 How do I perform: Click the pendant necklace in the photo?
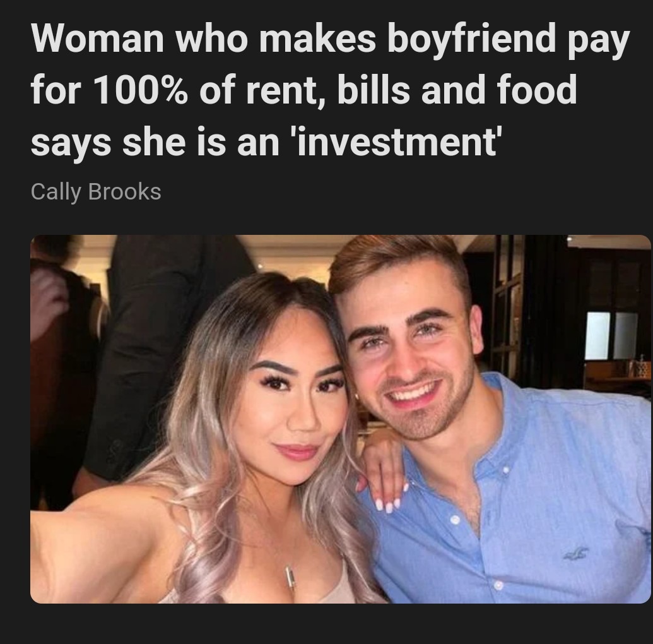pos(291,577)
